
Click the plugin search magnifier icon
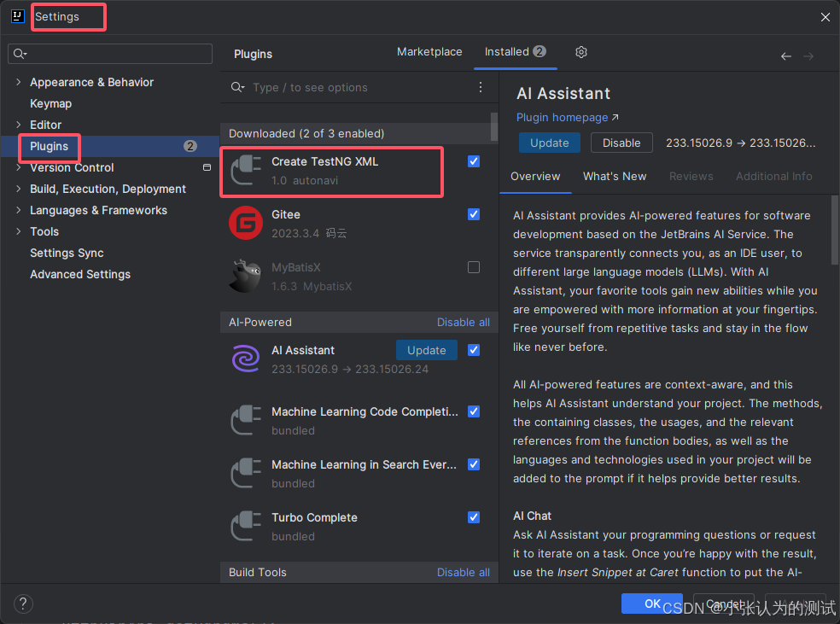click(237, 87)
